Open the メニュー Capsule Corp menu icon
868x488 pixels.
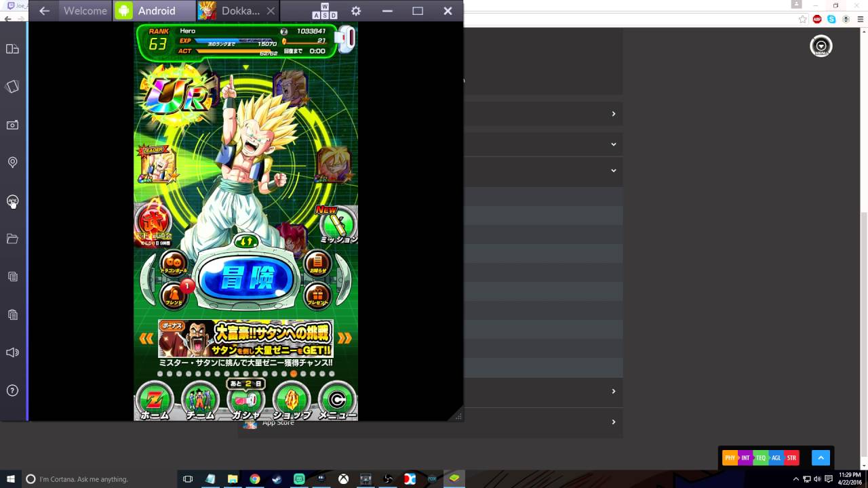point(337,401)
